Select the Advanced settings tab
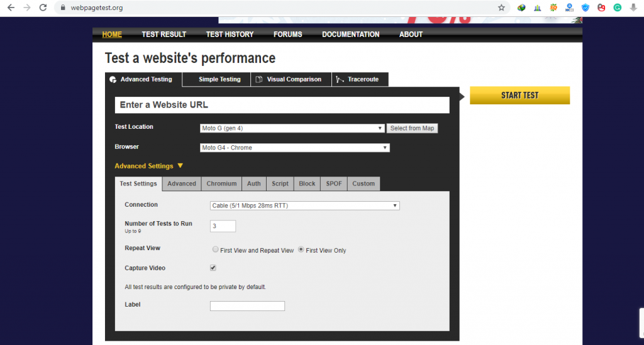 [182, 183]
